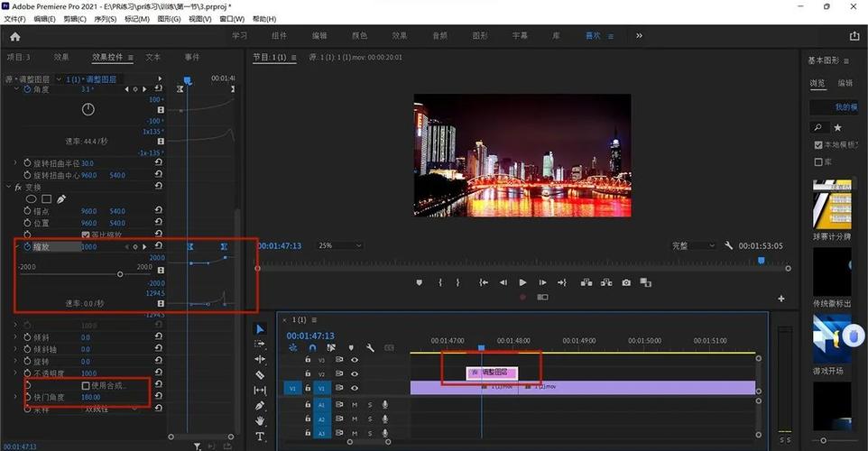Open timeline display settings wrench
This screenshot has height=451, width=868.
pos(370,347)
